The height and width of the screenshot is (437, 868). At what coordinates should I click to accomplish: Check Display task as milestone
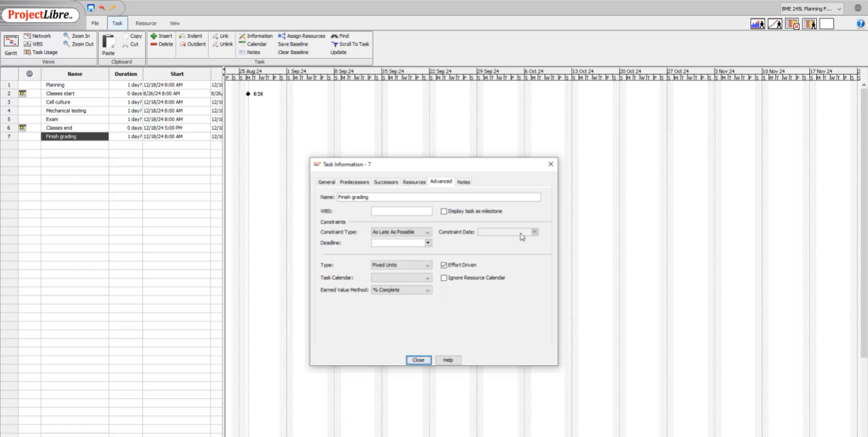pos(443,211)
